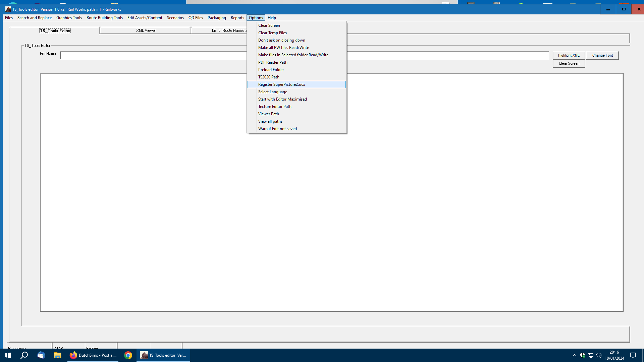This screenshot has height=362, width=644.
Task: Toggle Warn if Edit not saved
Action: [297, 129]
